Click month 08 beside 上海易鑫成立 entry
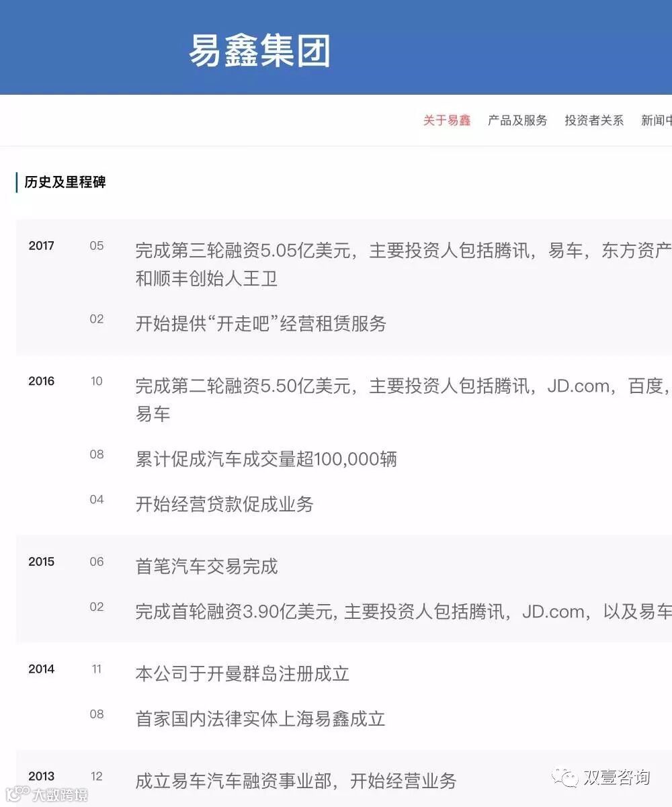The height and width of the screenshot is (807, 672). pos(97,714)
